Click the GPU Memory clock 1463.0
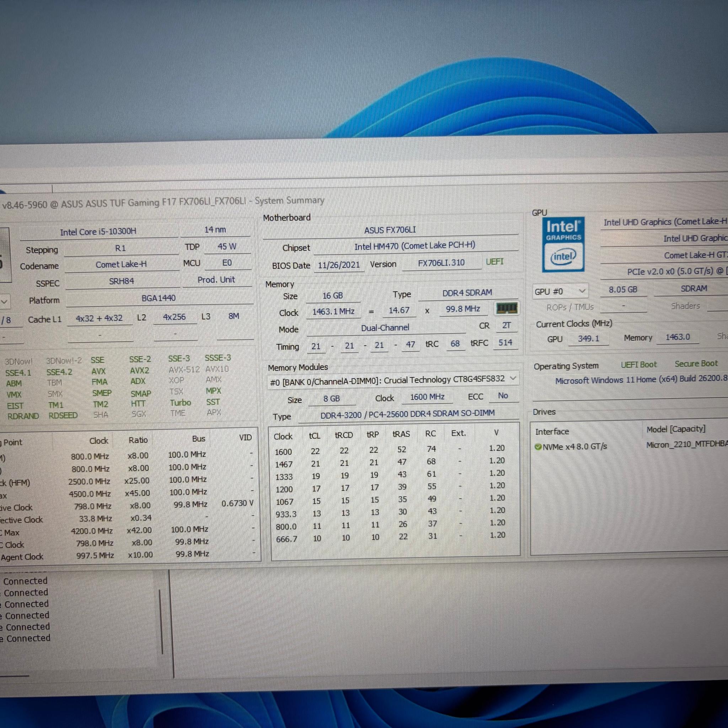728x728 pixels. coord(678,337)
